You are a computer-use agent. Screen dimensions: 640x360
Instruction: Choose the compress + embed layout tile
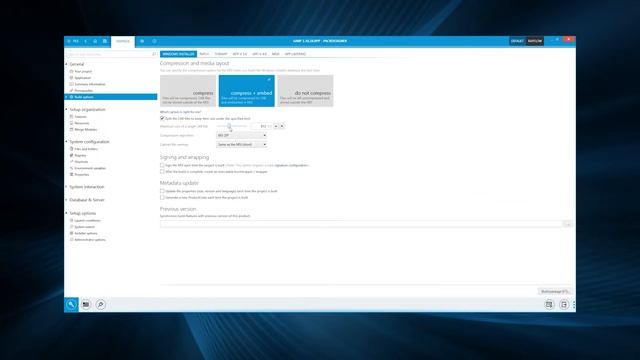pyautogui.click(x=247, y=91)
